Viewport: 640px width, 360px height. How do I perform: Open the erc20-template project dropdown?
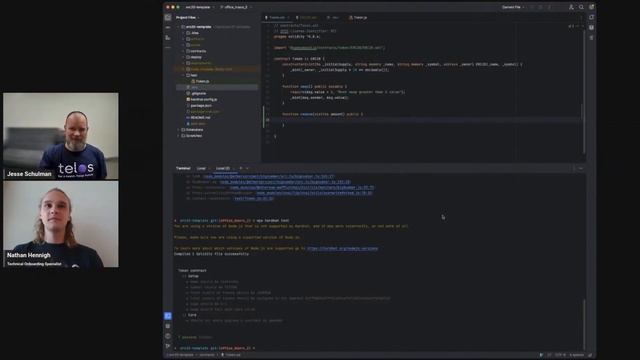point(200,7)
